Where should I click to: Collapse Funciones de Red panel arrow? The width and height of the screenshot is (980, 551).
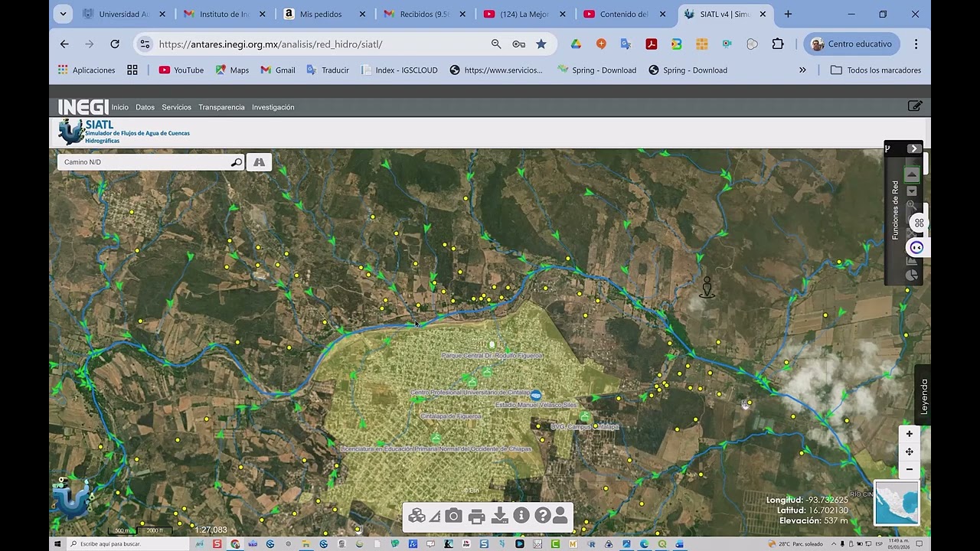click(x=913, y=148)
